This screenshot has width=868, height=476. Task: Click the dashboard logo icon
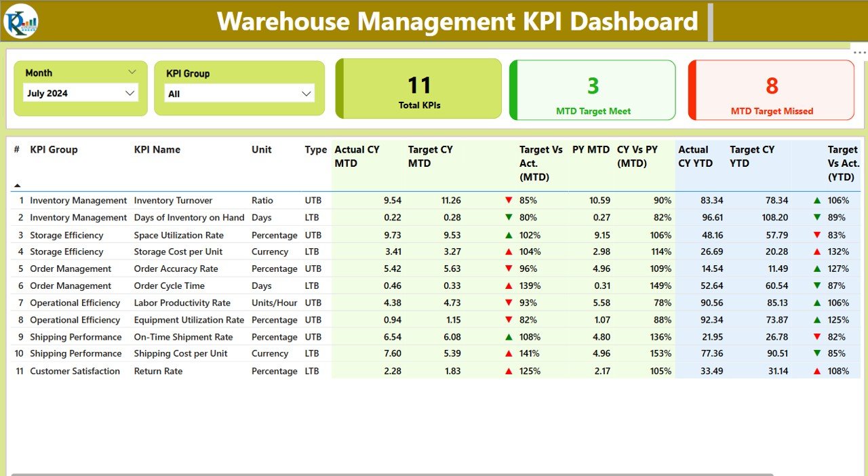click(20, 21)
